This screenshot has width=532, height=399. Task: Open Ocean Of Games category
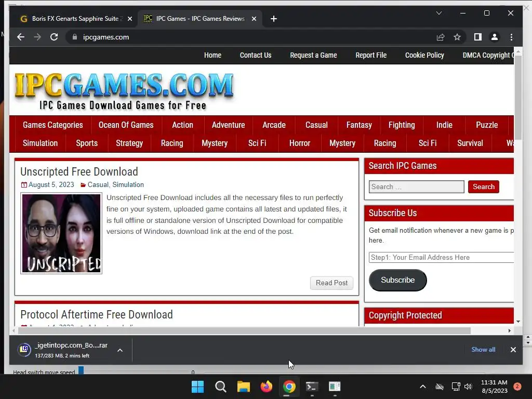pyautogui.click(x=126, y=125)
